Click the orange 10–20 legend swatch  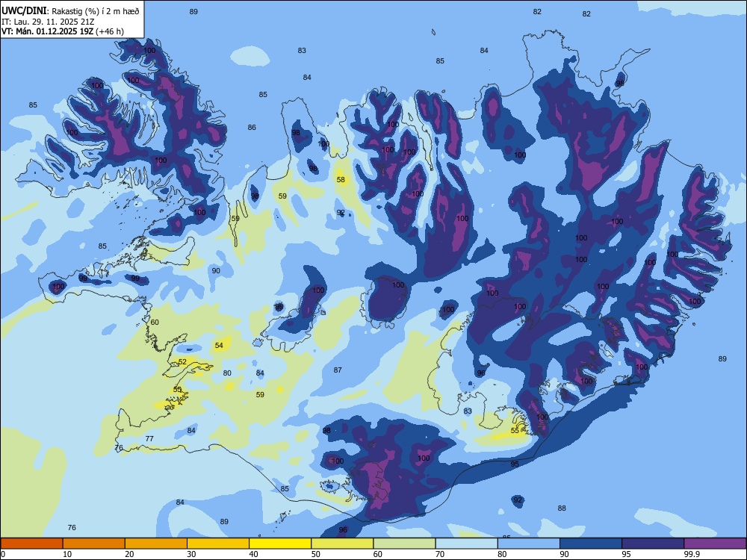click(94, 544)
